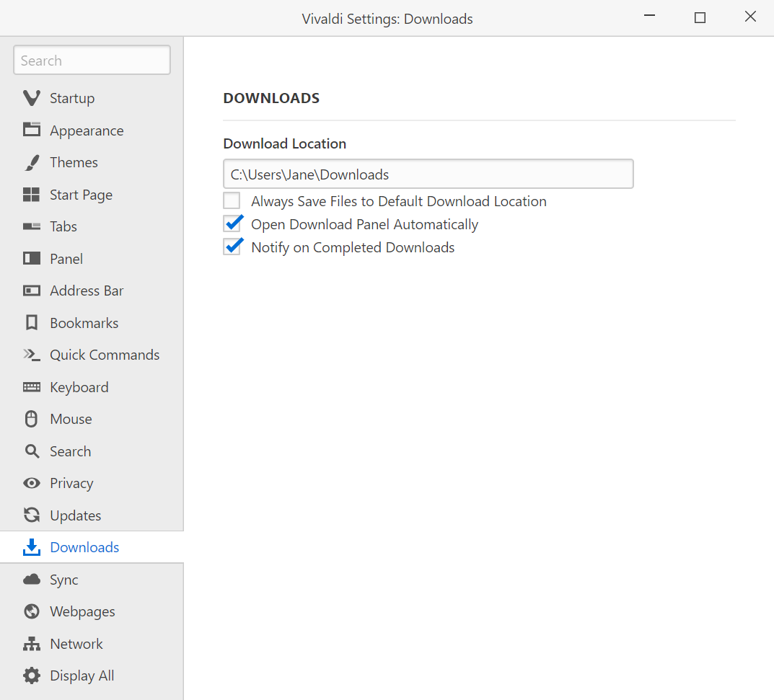Click the Downloads arrow icon
Screen dimensions: 774x700
[32, 547]
